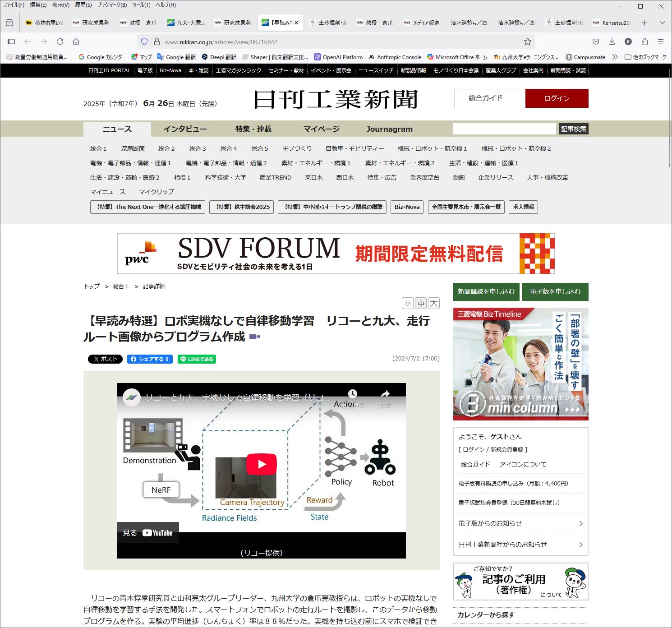Open the 記事のご利用(著作権) banner
The image size is (672, 628).
[521, 582]
